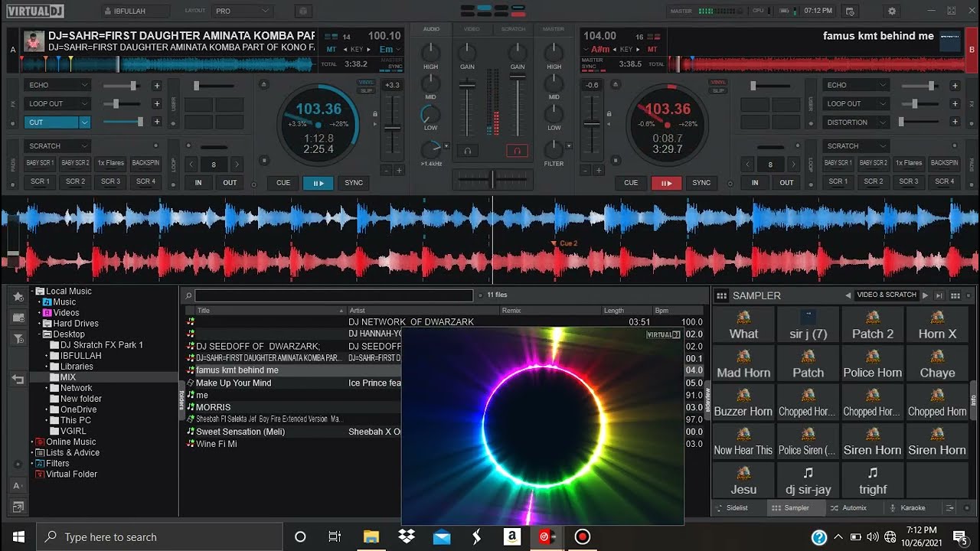Open Amazon app from taskbar

[x=512, y=536]
